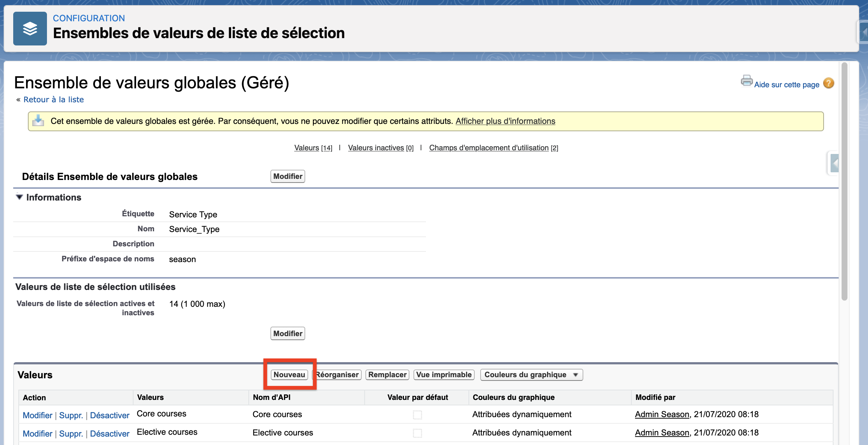868x445 pixels.
Task: Toggle default value checkbox for Core courses
Action: 417,415
